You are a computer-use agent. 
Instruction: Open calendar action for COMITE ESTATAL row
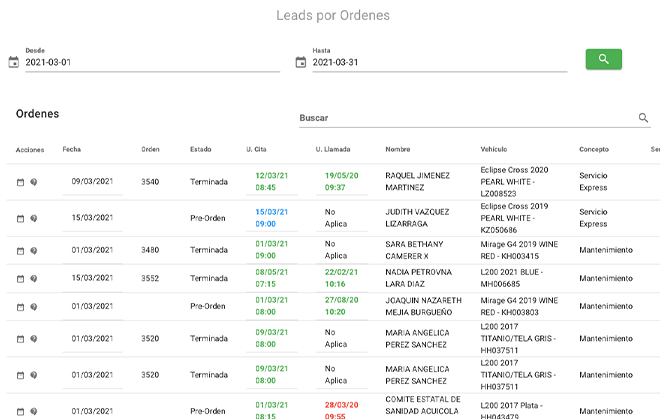click(x=20, y=411)
